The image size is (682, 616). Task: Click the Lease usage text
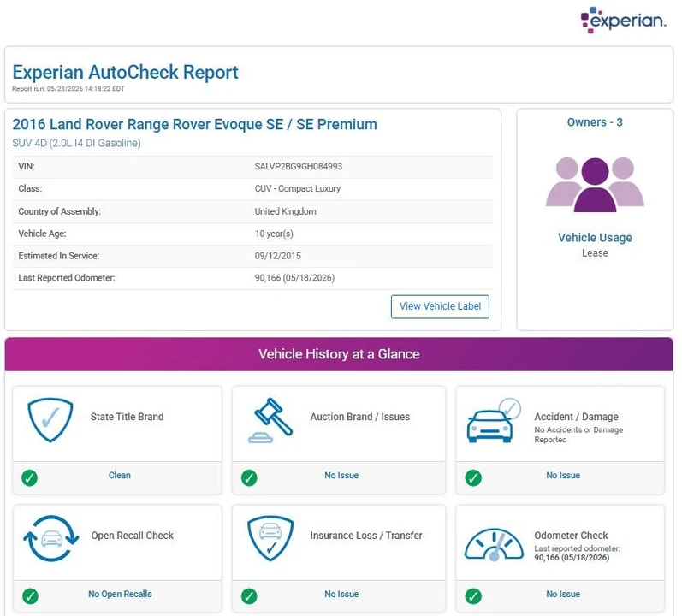(x=595, y=253)
